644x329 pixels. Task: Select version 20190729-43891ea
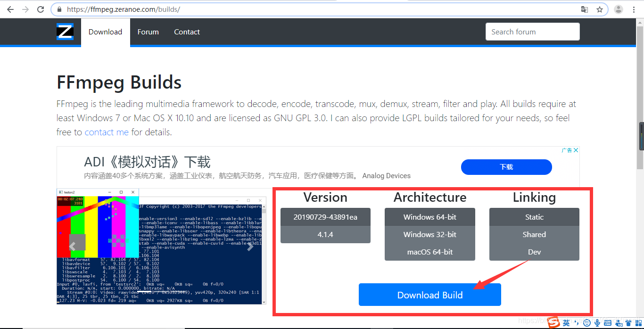(325, 217)
